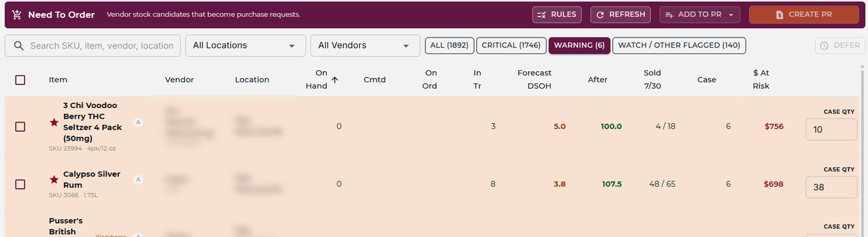Click the On Hand sort arrow
This screenshot has height=237, width=868.
335,80
